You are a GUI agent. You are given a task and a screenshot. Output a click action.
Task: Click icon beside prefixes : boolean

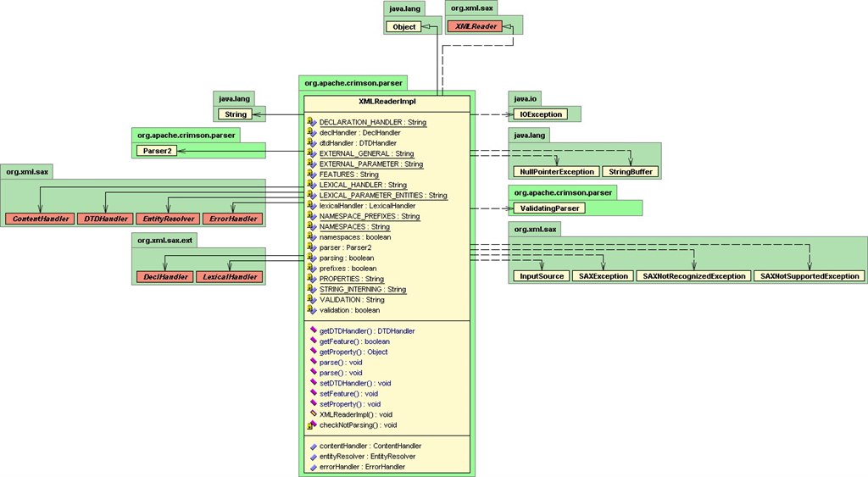(x=312, y=269)
